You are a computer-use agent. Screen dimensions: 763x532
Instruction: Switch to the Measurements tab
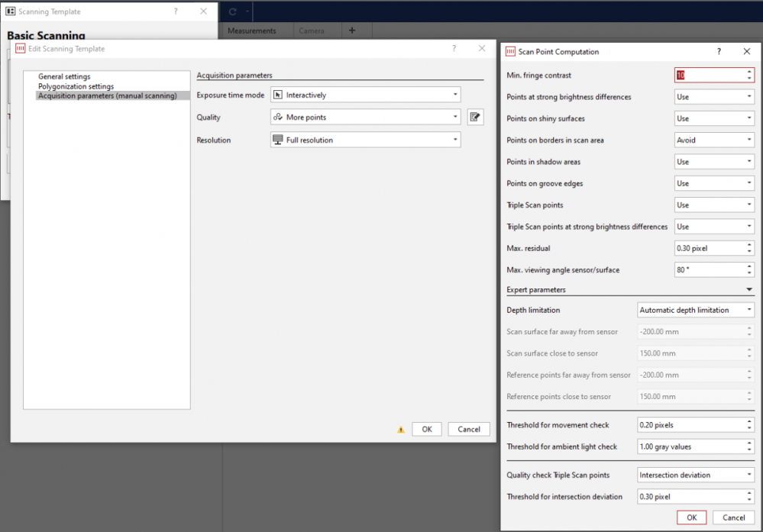[x=251, y=31]
